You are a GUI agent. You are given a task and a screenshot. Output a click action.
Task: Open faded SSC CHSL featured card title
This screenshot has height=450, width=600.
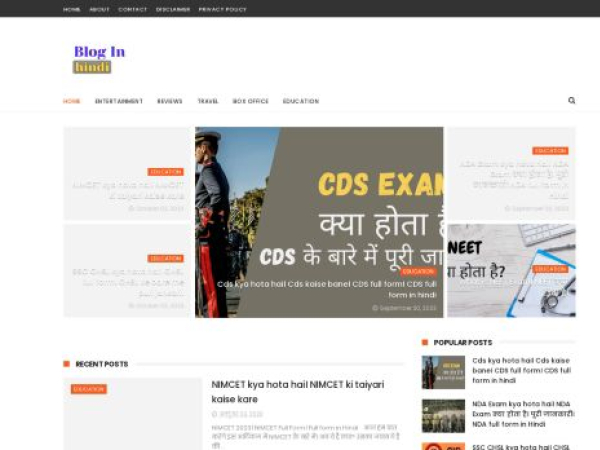[x=128, y=283]
